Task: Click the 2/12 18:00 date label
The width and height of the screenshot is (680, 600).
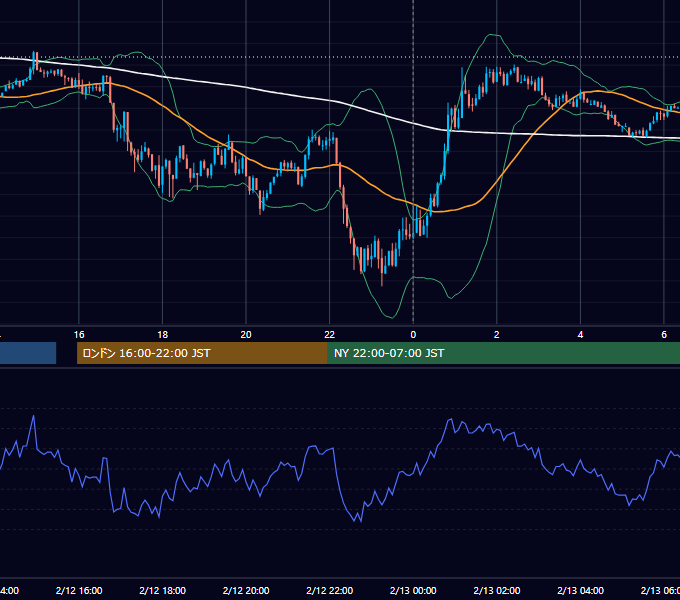Action: point(163,590)
